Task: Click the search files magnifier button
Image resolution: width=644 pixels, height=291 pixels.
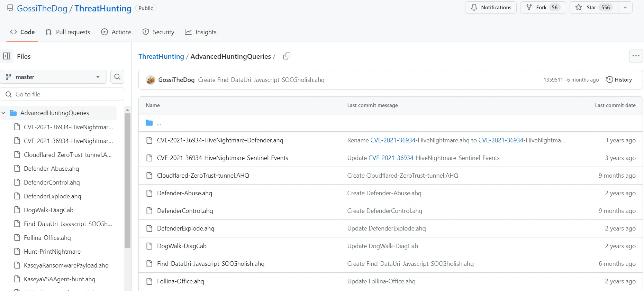Action: point(117,77)
